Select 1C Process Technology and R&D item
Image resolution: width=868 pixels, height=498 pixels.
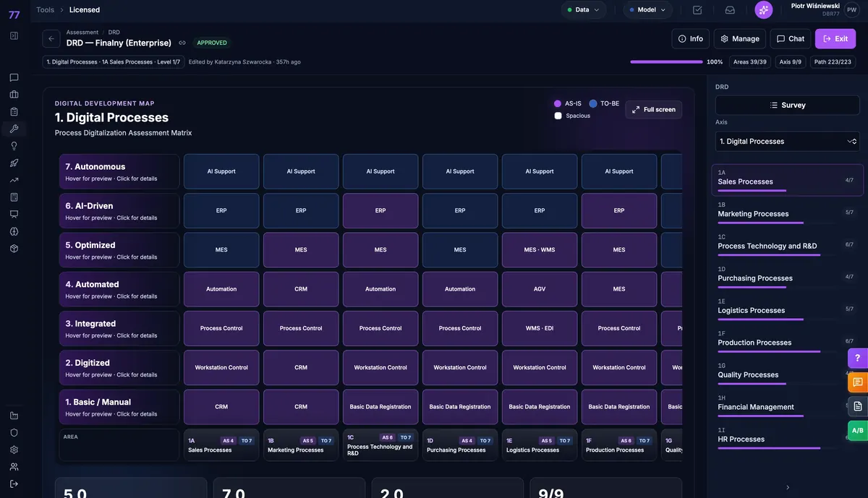[x=787, y=244]
